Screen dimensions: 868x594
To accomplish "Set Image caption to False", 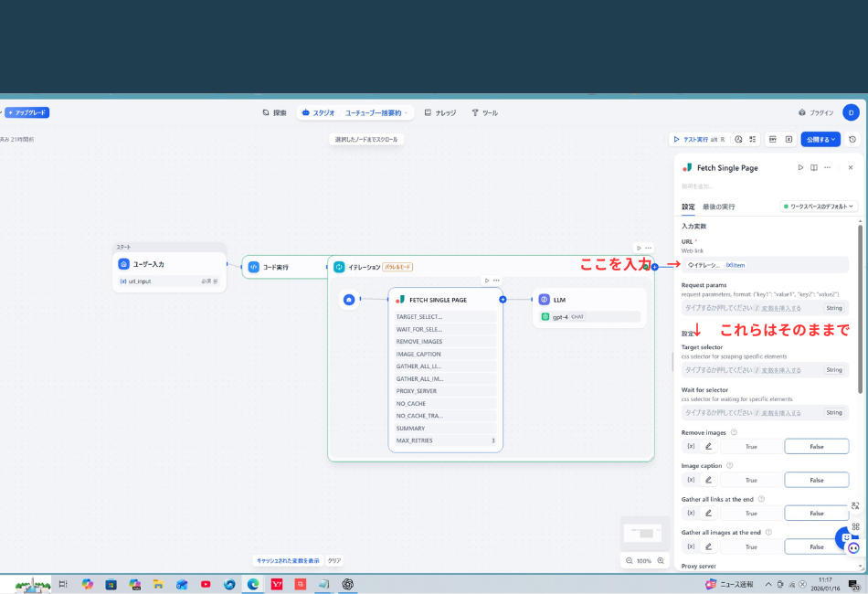I will pos(816,480).
